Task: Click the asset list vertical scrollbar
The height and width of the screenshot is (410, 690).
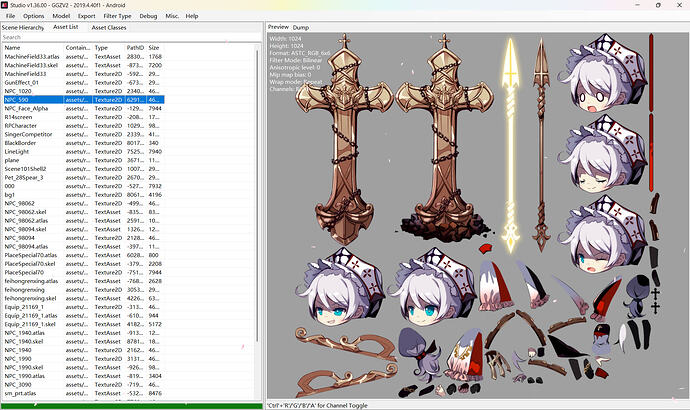Action: coord(257,194)
